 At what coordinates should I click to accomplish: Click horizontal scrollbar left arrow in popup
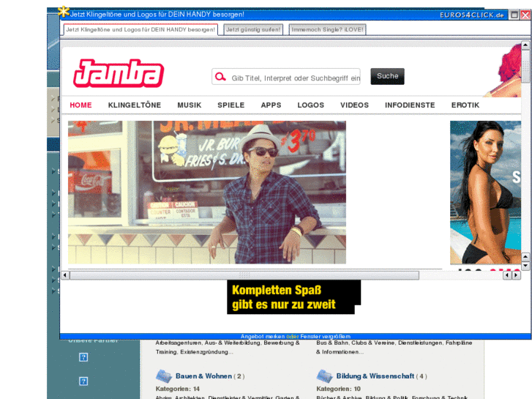click(65, 275)
